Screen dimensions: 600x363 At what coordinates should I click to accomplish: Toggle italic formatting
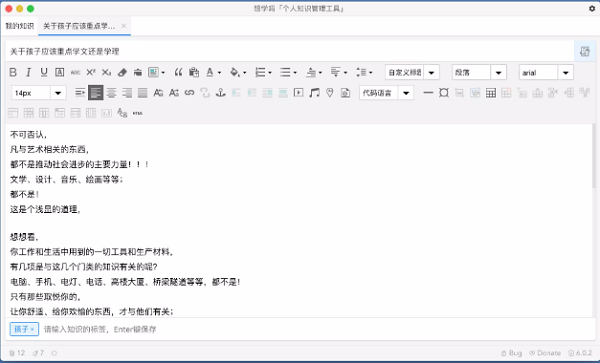[28, 72]
